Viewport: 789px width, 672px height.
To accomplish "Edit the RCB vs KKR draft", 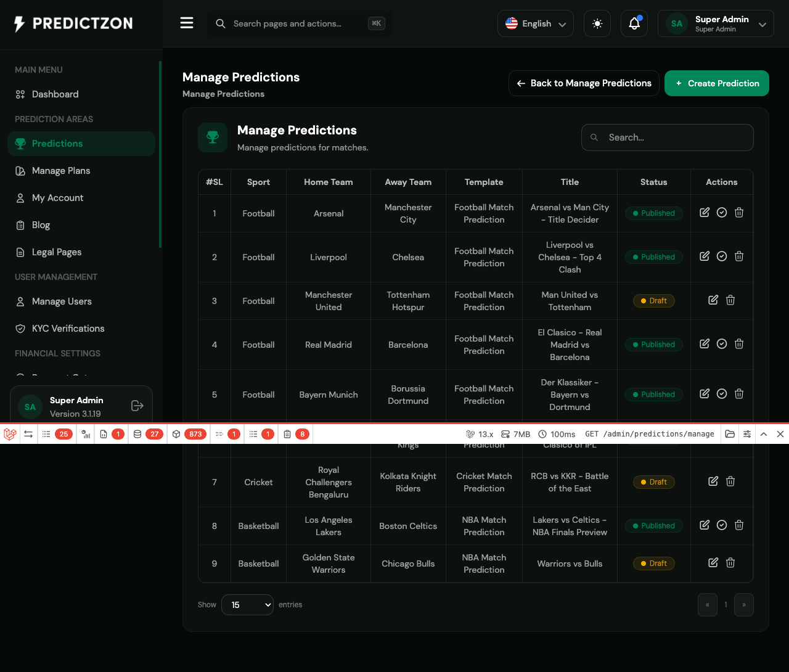I will [x=713, y=481].
